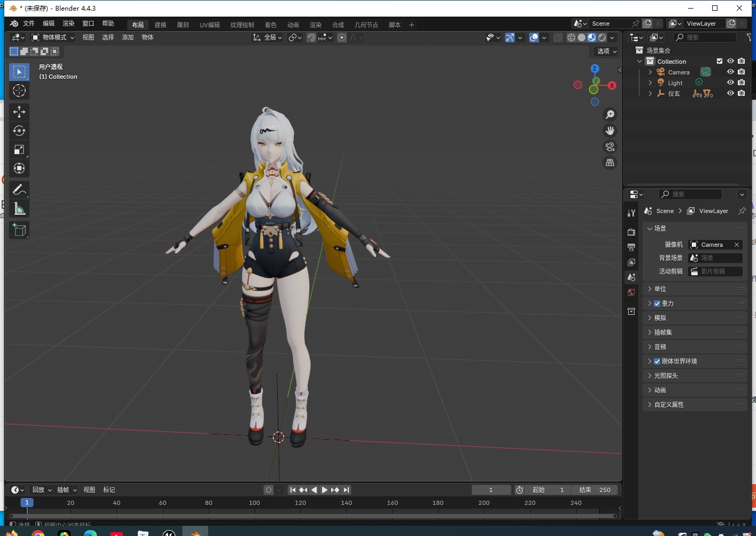Click the frame 1 playhead marker
756x536 pixels.
27,503
